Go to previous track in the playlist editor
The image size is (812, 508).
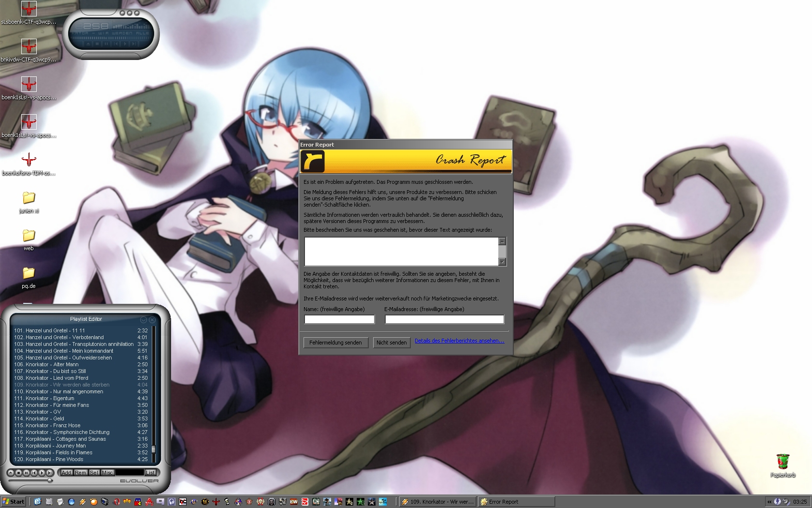coord(34,473)
